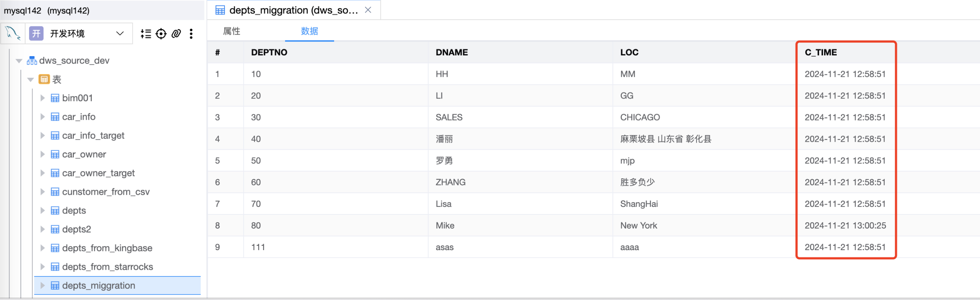Click the dws_source_dev schema icon
980x300 pixels.
32,60
